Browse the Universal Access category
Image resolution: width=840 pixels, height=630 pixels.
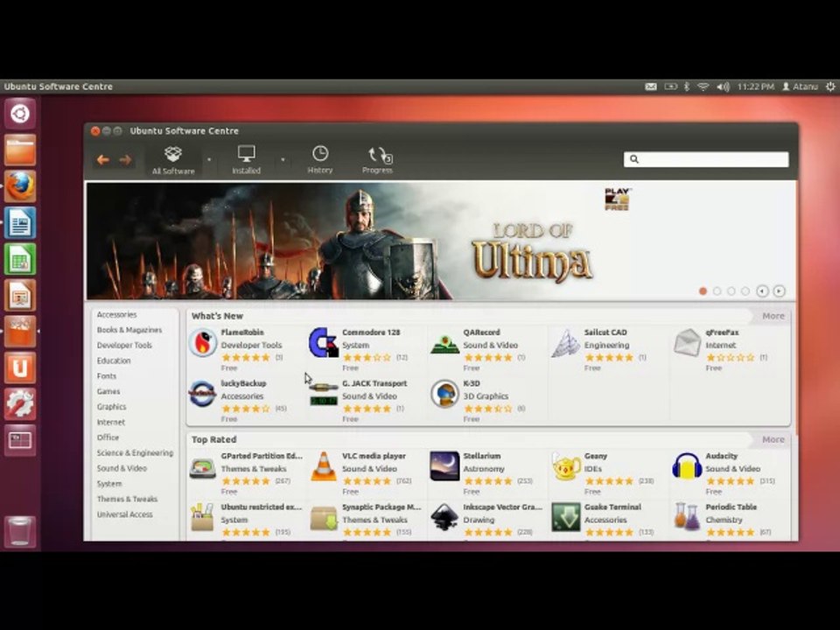(x=125, y=514)
